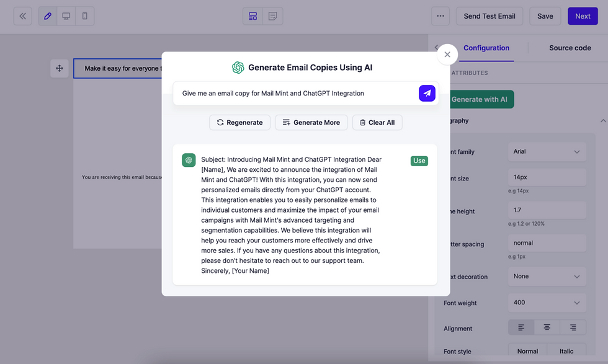Open the Configuration tab

coord(486,48)
